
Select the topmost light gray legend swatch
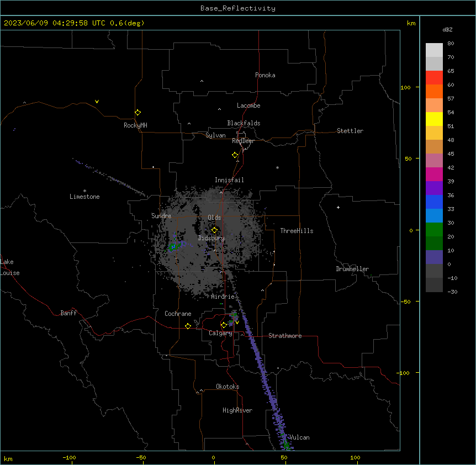(434, 50)
